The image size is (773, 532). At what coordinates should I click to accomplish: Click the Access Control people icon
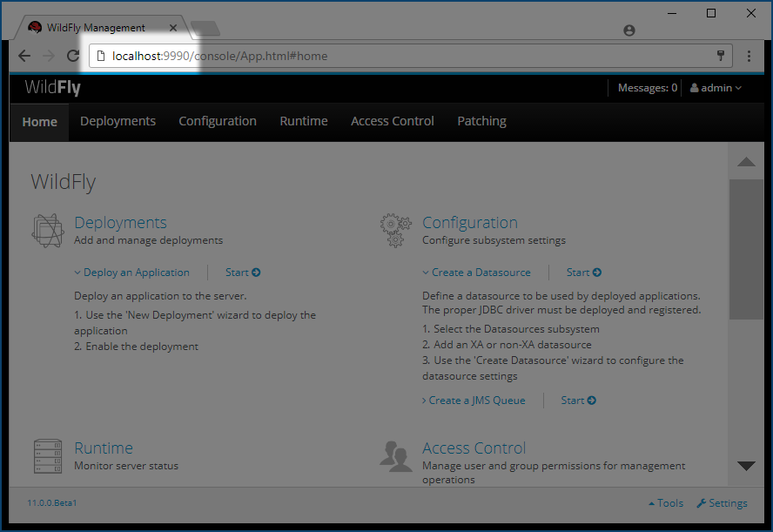point(396,455)
